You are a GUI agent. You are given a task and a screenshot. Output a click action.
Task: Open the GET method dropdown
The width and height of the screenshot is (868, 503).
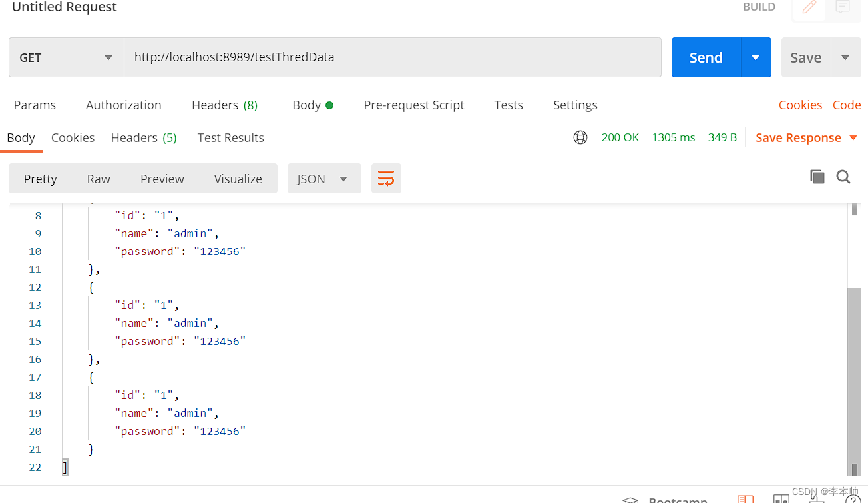point(67,57)
